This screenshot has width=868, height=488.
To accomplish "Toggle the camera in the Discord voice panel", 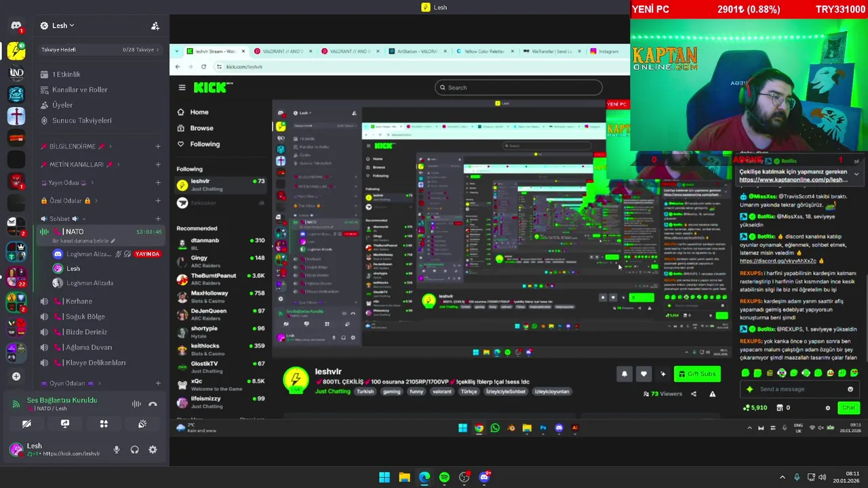I will 26,424.
